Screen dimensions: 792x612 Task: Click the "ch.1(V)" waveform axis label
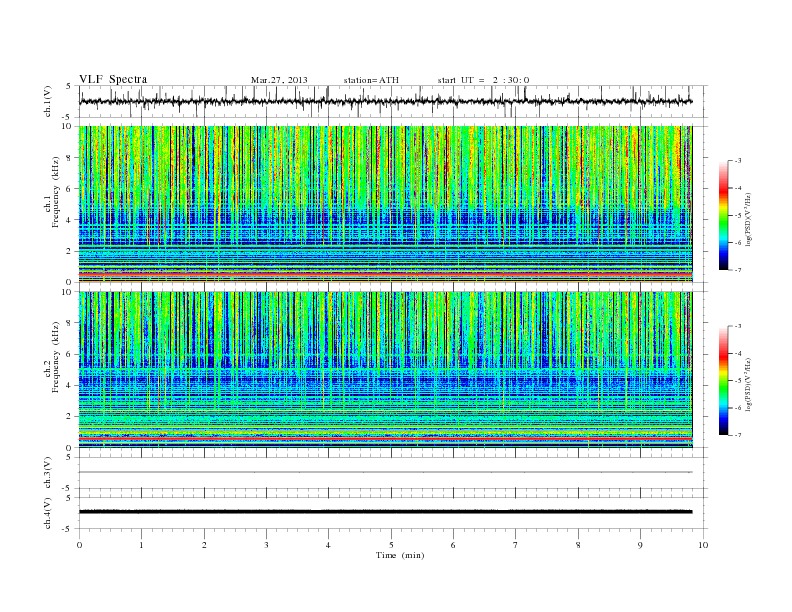(48, 101)
